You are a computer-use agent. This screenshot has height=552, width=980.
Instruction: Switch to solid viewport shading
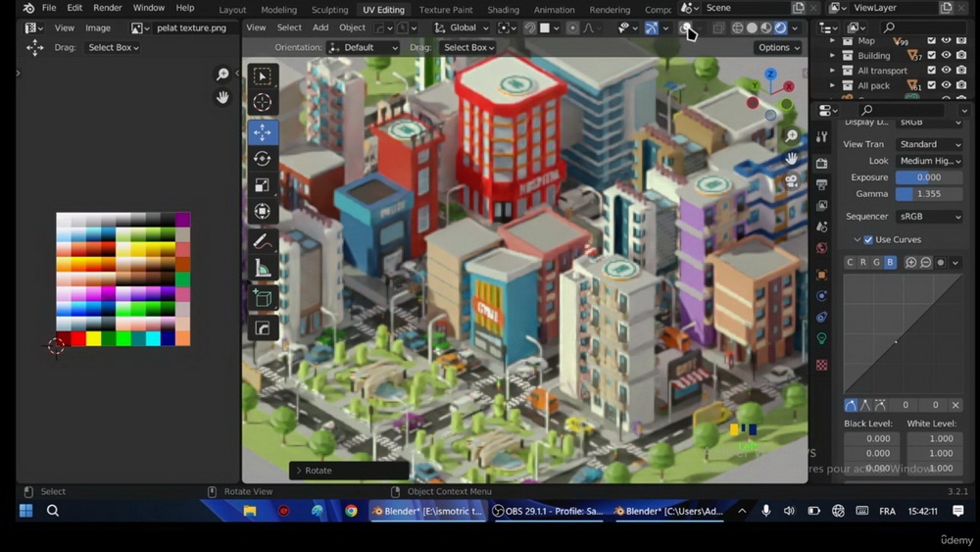[x=752, y=28]
